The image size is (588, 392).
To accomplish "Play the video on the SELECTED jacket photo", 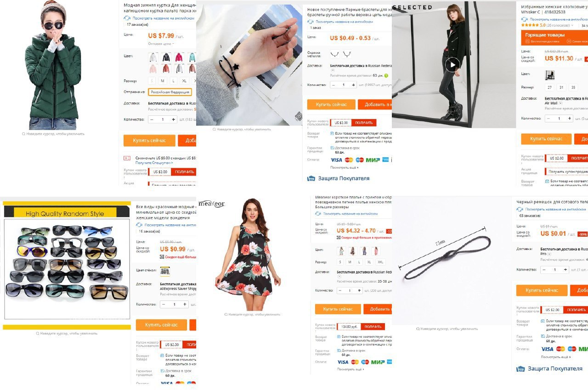I will [452, 65].
